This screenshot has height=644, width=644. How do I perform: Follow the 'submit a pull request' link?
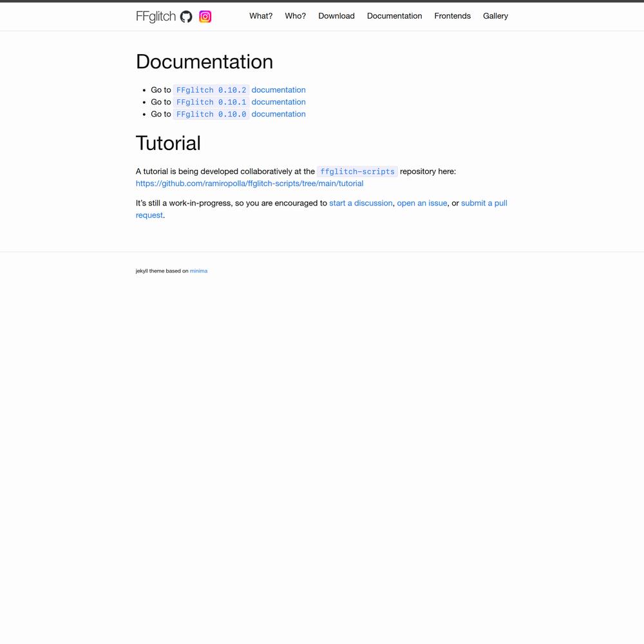click(484, 204)
